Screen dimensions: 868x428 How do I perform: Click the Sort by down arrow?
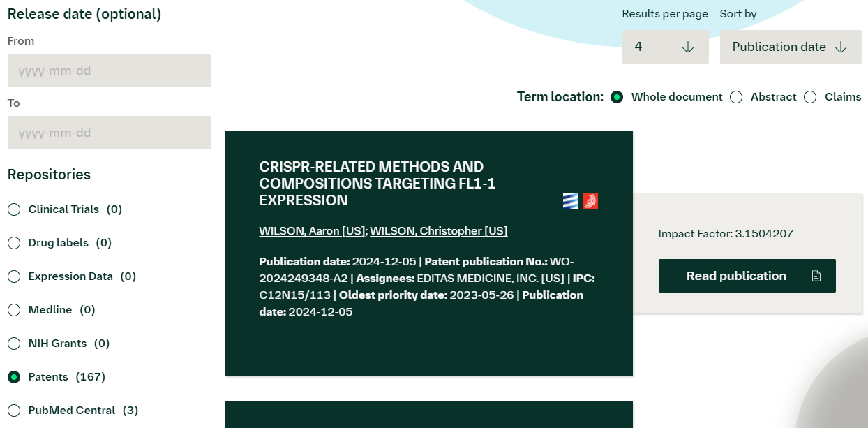pos(841,47)
